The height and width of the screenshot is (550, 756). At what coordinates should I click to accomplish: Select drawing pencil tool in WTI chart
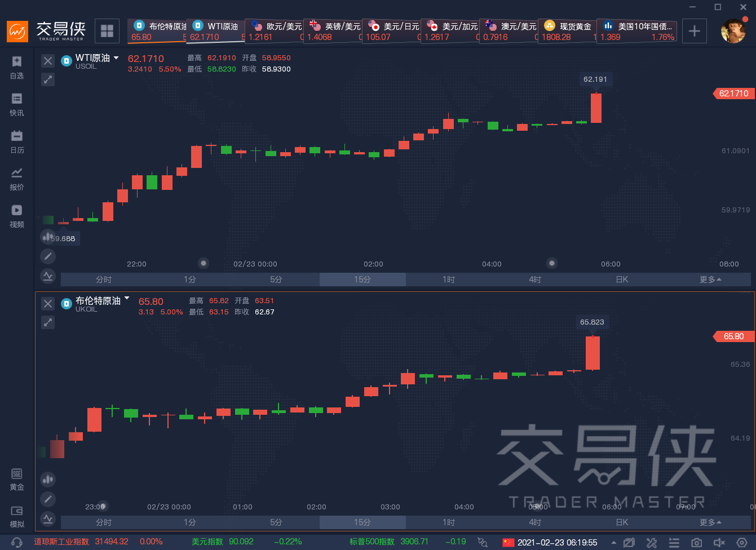click(x=48, y=256)
